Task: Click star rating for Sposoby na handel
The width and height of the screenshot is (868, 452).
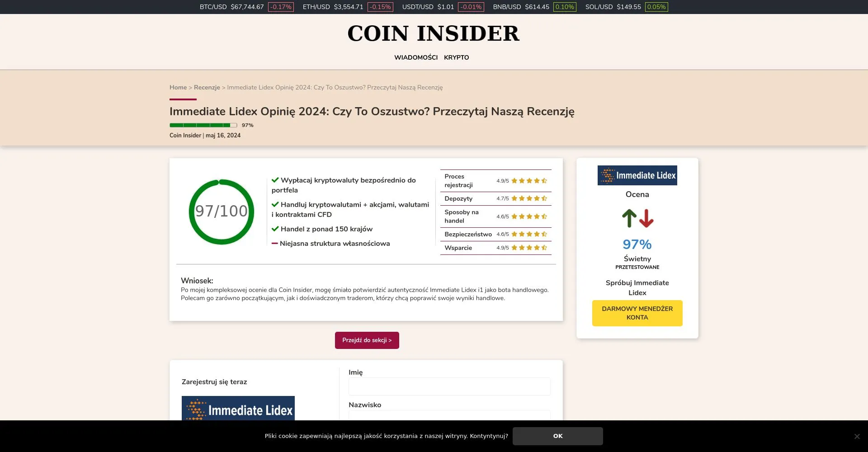Action: (529, 217)
